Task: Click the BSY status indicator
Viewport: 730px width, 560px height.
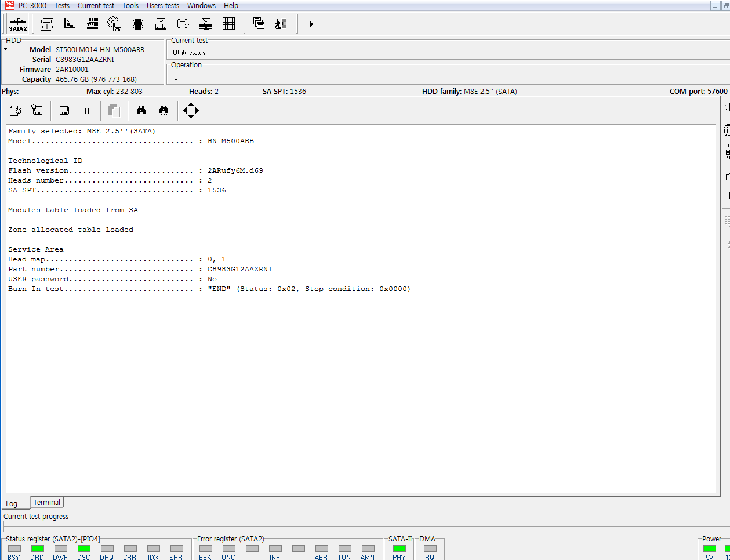Action: [14, 548]
